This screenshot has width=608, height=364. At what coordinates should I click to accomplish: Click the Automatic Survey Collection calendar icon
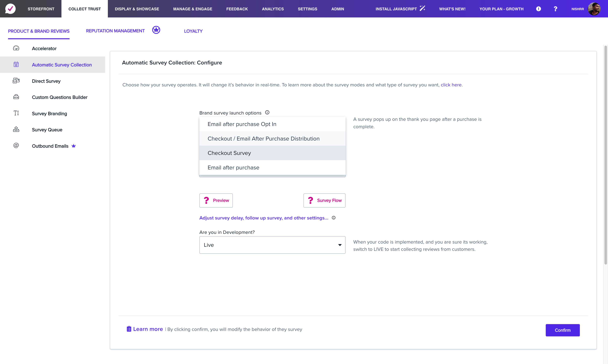click(x=16, y=64)
